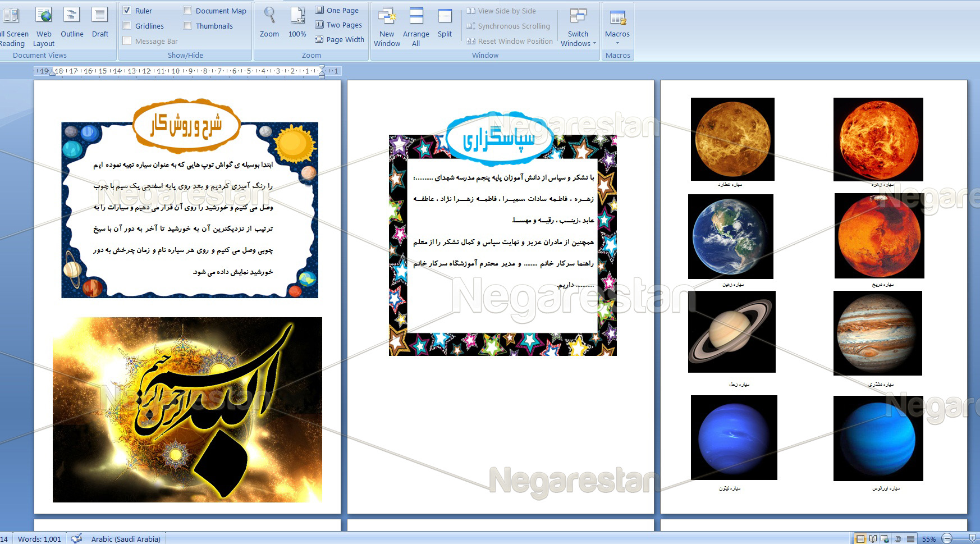Click Reset Window Position
The height and width of the screenshot is (544, 980).
coord(510,41)
